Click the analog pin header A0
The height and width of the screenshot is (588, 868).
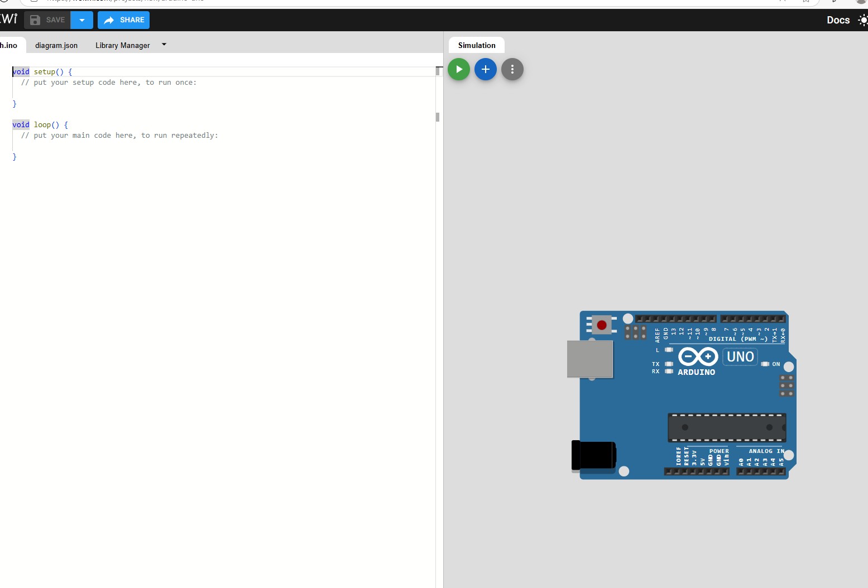[741, 471]
